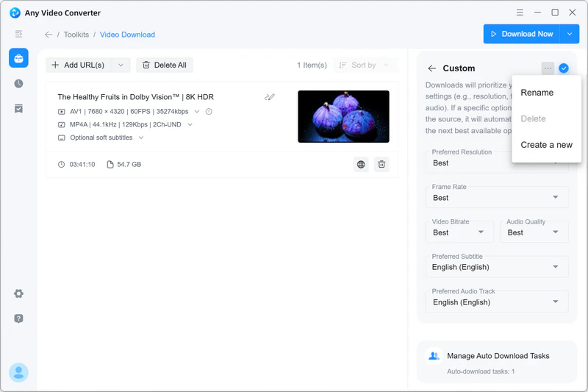Go back using breadcrumb arrow
Image resolution: width=588 pixels, height=392 pixels.
point(49,35)
